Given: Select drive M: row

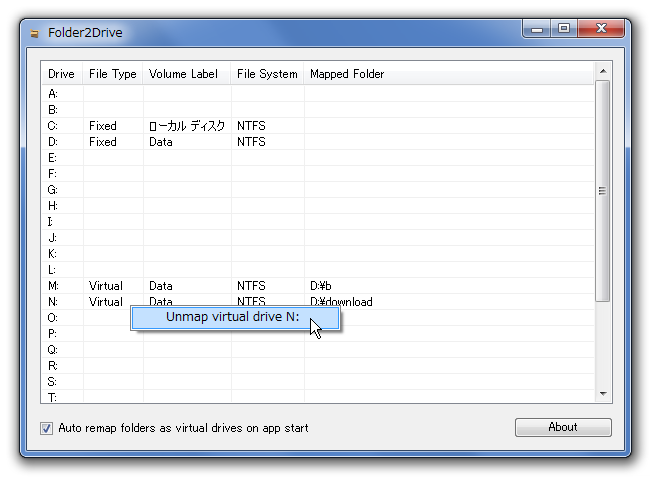Looking at the screenshot, I should [318, 286].
